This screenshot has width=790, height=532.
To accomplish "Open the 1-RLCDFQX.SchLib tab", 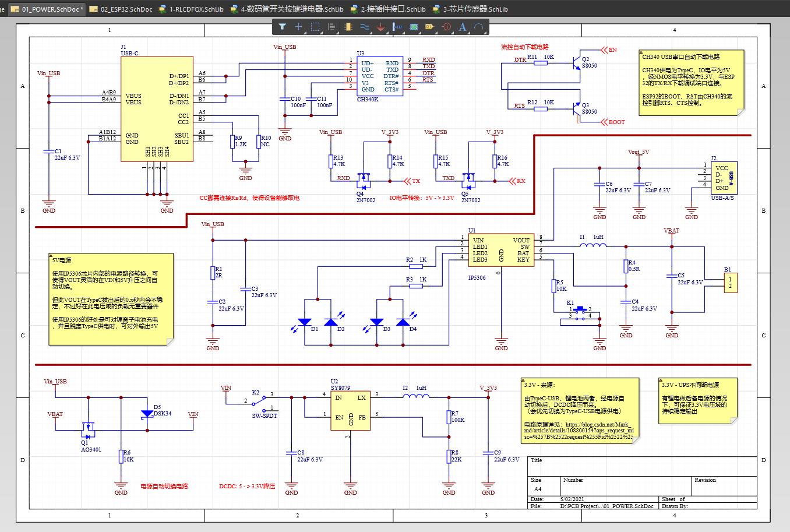I will [191, 9].
